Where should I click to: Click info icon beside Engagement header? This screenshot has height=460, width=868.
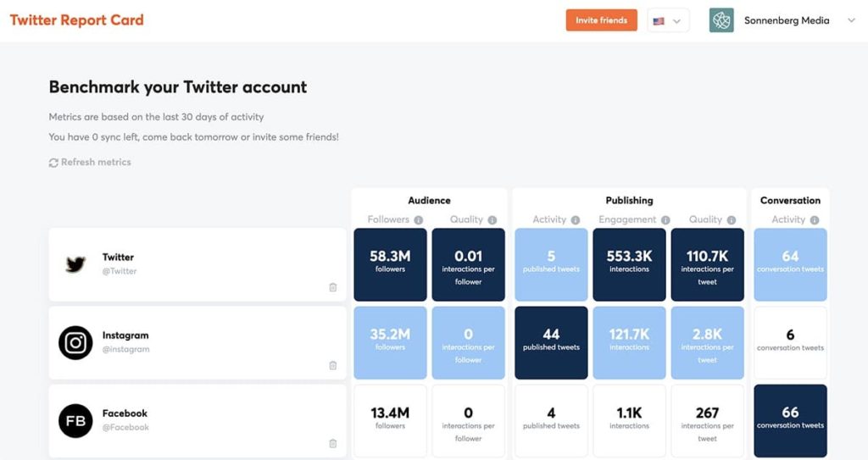coord(665,220)
